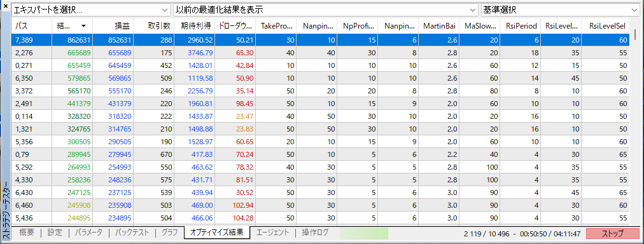
Task: Click the 2 119 / 10 496 progress counter
Action: tap(486, 234)
